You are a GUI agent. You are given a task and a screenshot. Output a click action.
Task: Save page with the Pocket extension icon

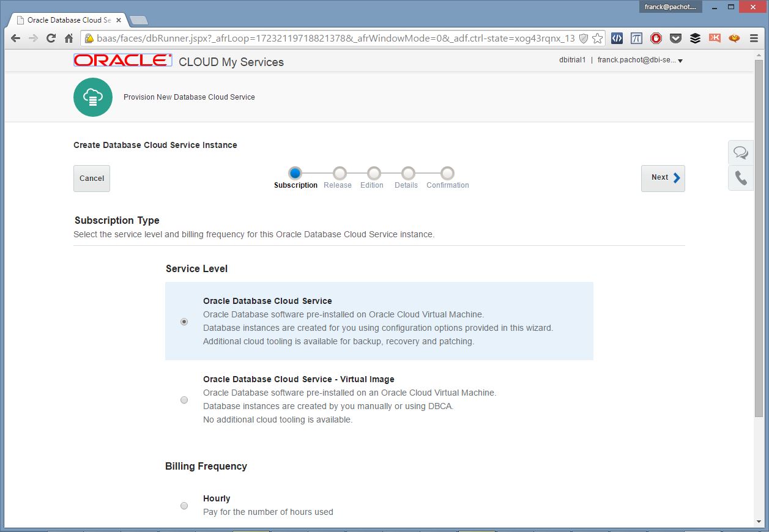(675, 38)
